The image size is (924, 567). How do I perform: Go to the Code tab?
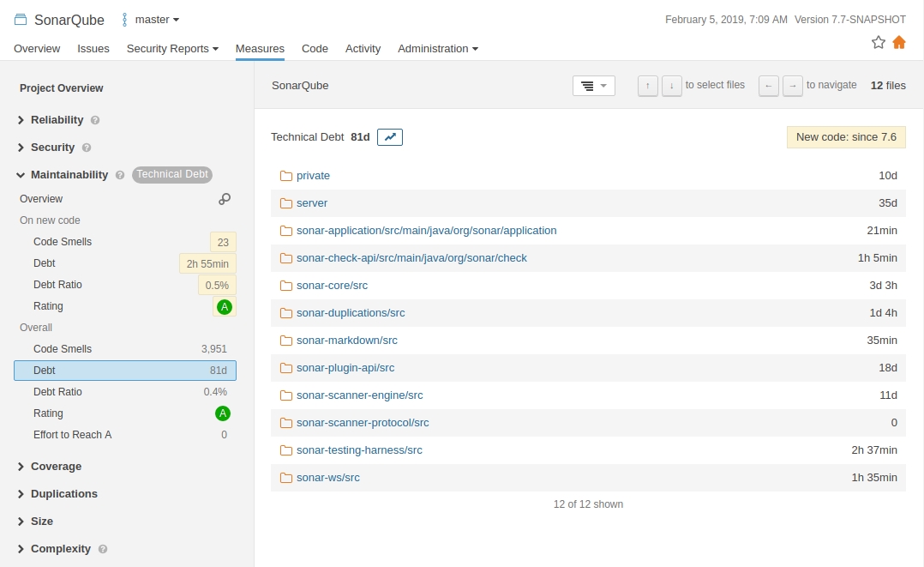click(315, 48)
